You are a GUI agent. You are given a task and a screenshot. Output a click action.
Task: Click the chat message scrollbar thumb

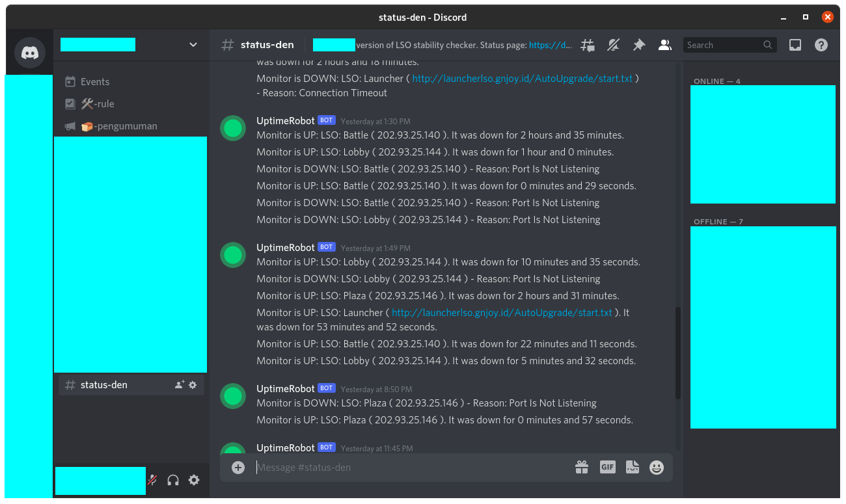[x=678, y=353]
